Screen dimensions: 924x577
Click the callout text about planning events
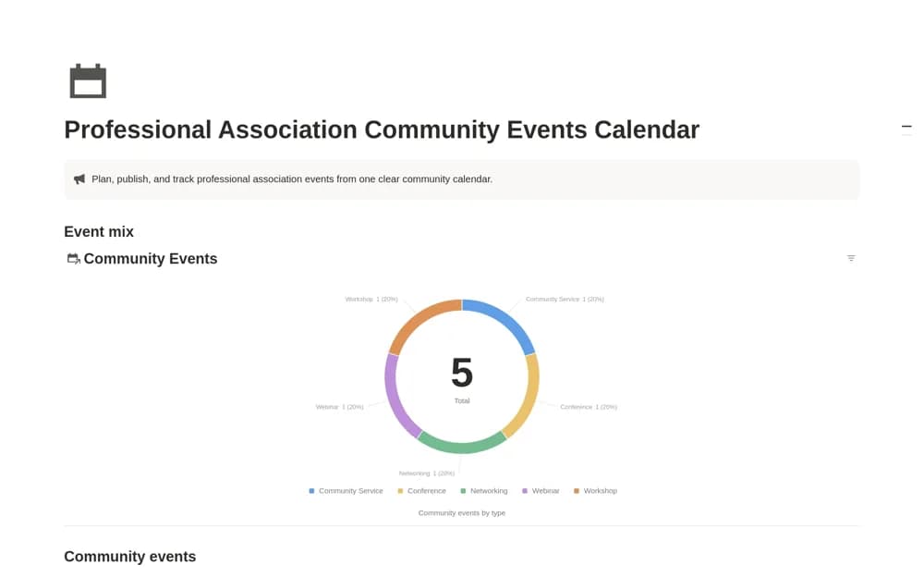pyautogui.click(x=292, y=179)
